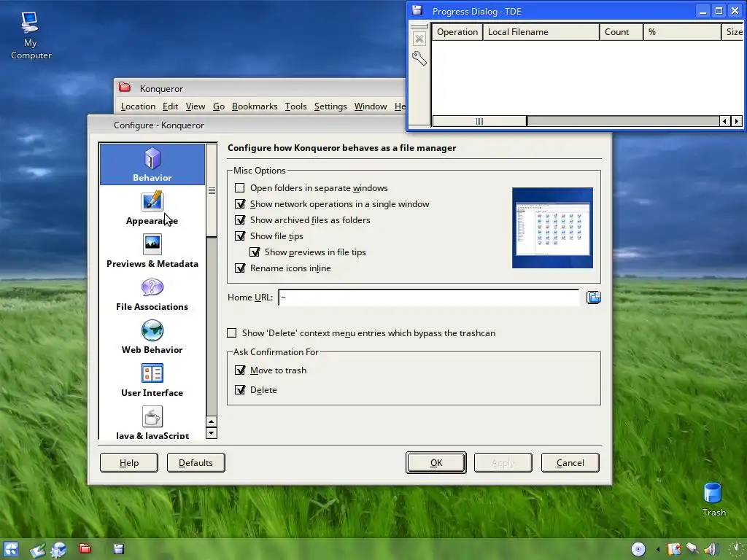This screenshot has height=560, width=747.
Task: Open the Settings menu in Konqueror
Action: pyautogui.click(x=330, y=106)
